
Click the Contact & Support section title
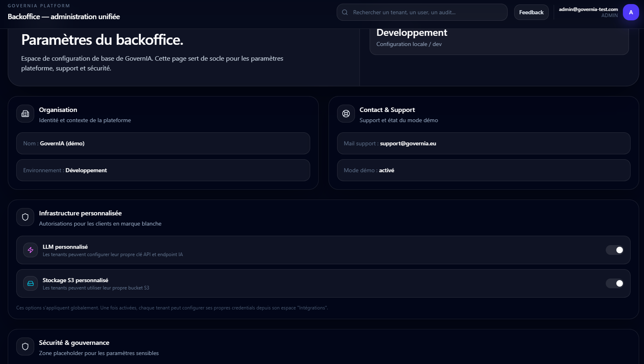point(387,110)
